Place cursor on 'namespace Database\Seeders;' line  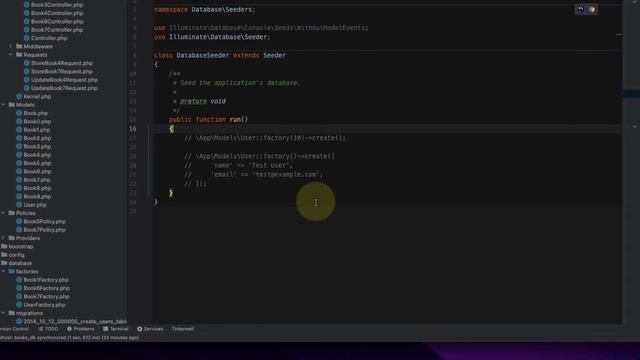coord(204,9)
